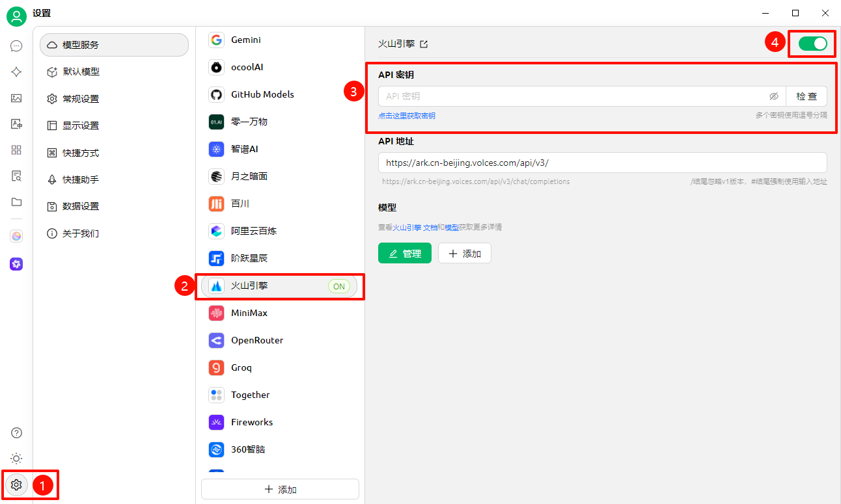
Task: Open settings via the gear icon
Action: [16, 484]
